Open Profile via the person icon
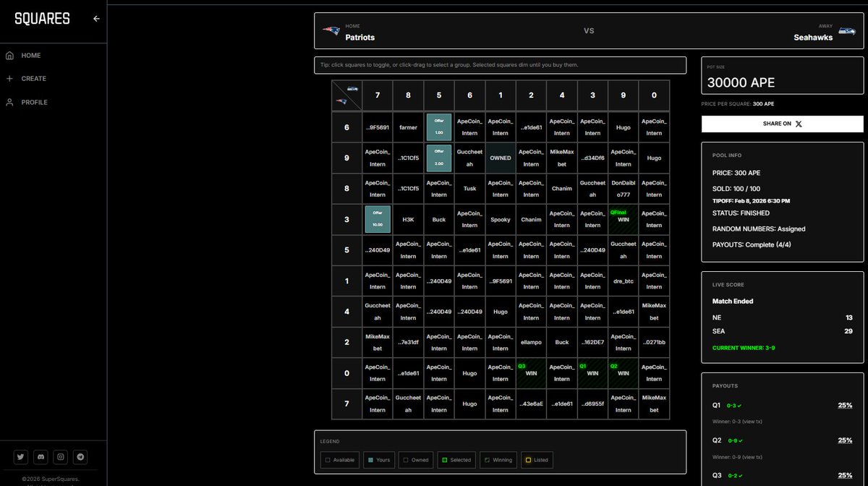 pos(10,102)
